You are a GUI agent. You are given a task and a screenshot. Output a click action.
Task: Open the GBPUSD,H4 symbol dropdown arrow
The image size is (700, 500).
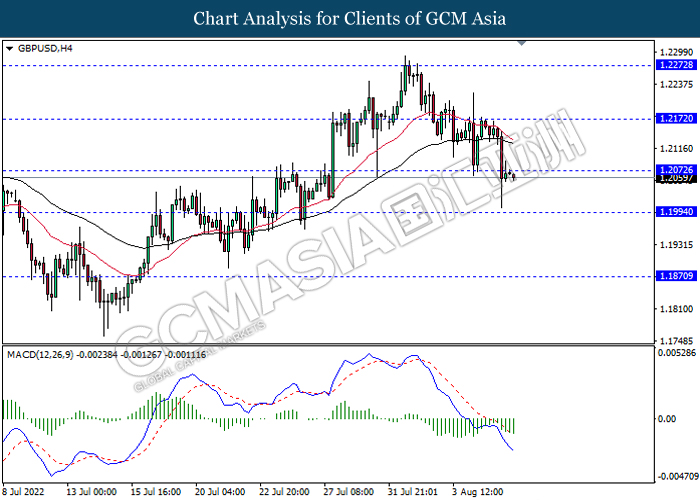[9, 49]
